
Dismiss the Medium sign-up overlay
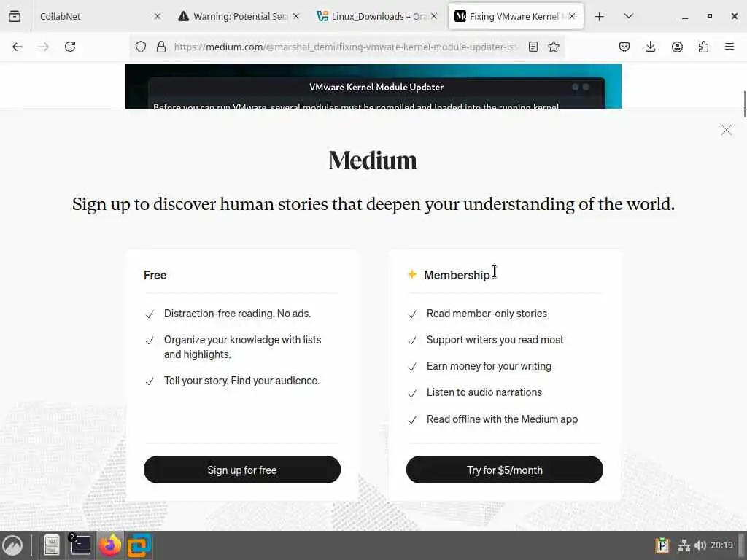(726, 130)
